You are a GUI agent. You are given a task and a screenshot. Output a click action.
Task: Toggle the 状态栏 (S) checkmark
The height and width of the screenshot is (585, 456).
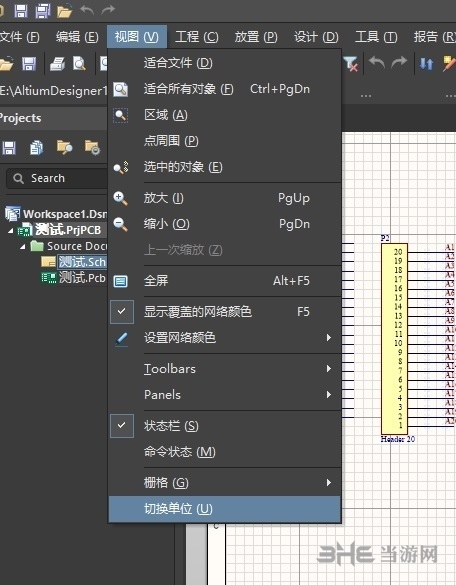click(x=122, y=426)
